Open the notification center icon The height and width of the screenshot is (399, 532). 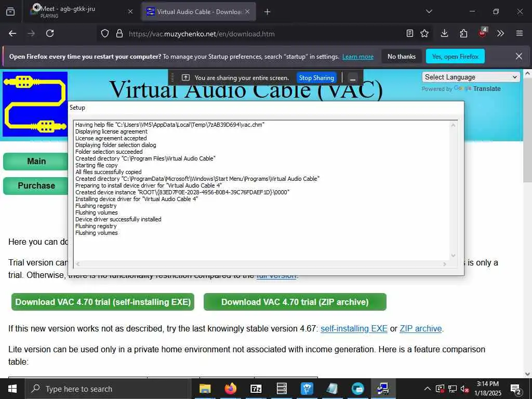[x=515, y=389]
